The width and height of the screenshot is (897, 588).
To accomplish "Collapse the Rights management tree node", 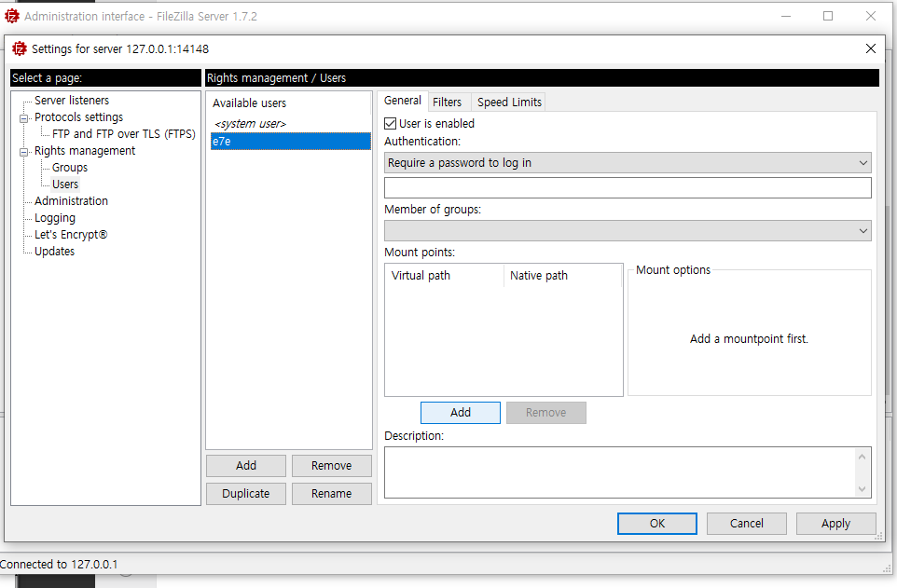I will click(x=23, y=152).
